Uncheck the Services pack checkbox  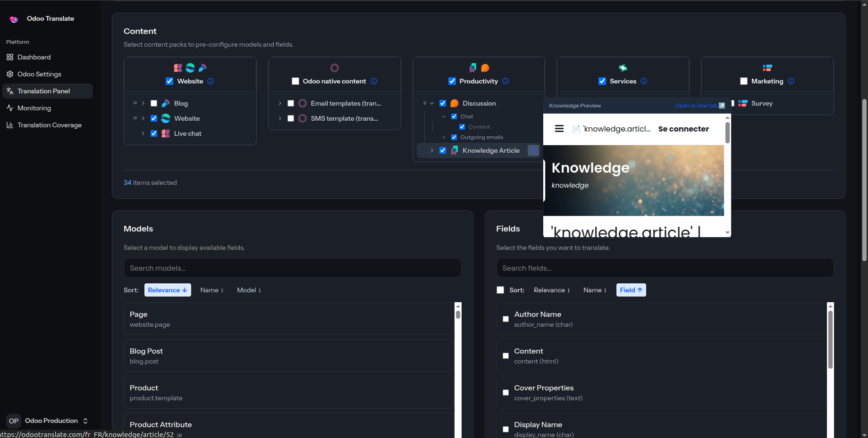(x=602, y=81)
